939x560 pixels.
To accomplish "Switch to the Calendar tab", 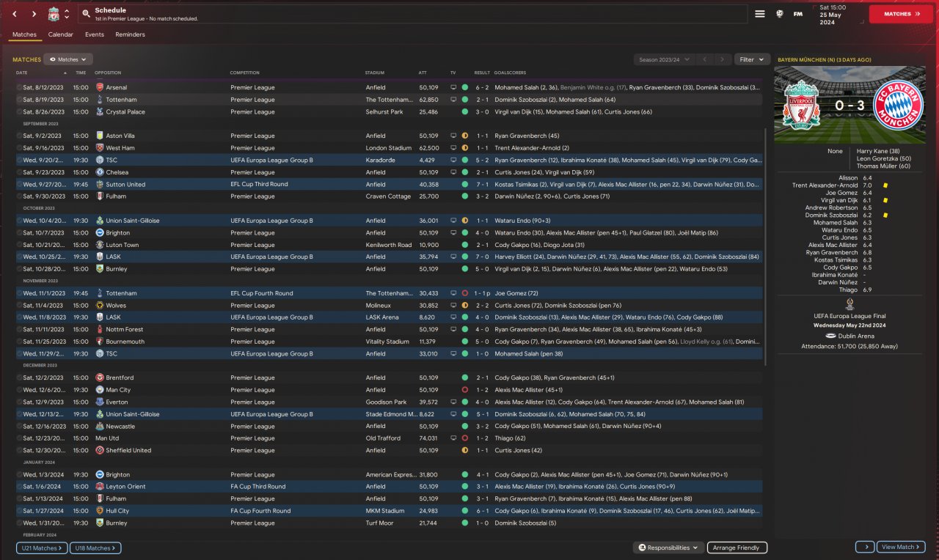I will pyautogui.click(x=61, y=34).
